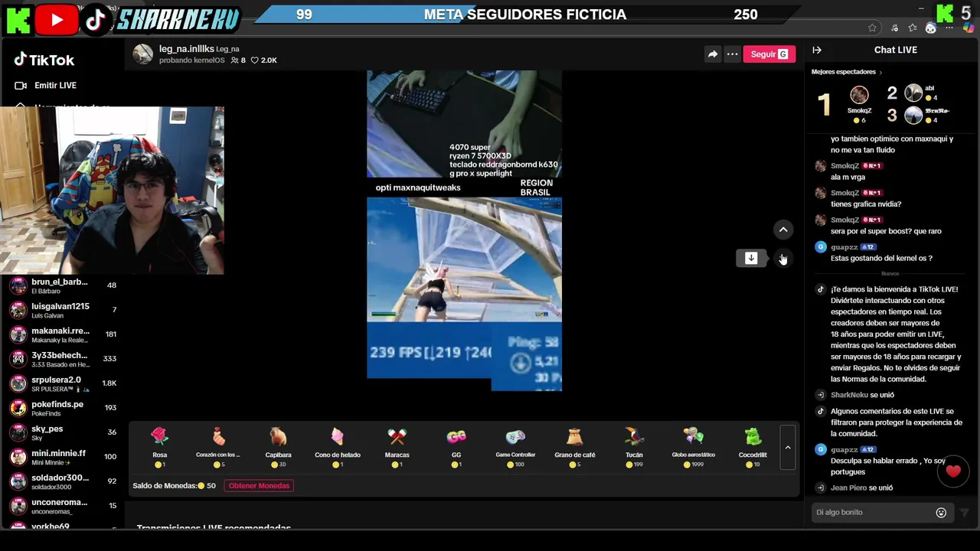Open the third-ranked viewer avatar

coord(913,116)
